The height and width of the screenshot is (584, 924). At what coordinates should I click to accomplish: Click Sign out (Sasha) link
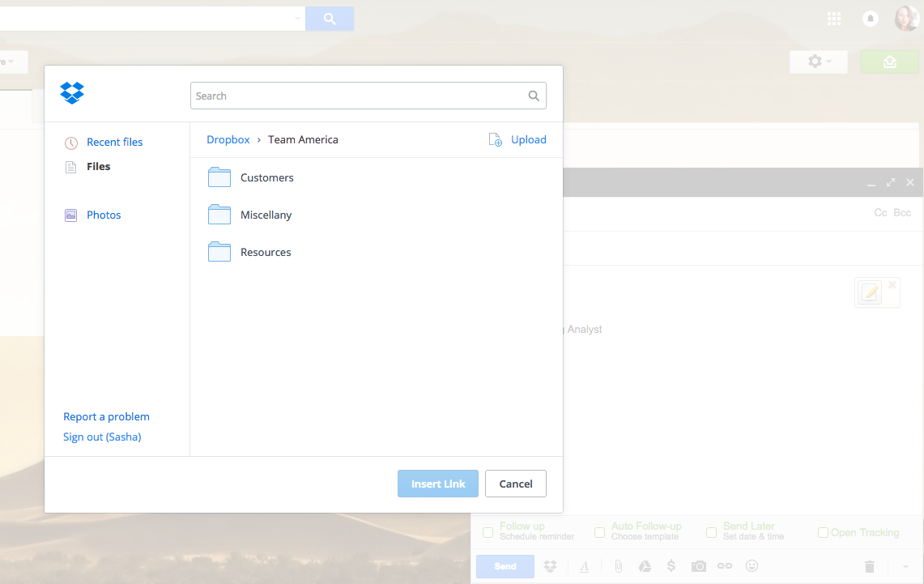pos(102,437)
